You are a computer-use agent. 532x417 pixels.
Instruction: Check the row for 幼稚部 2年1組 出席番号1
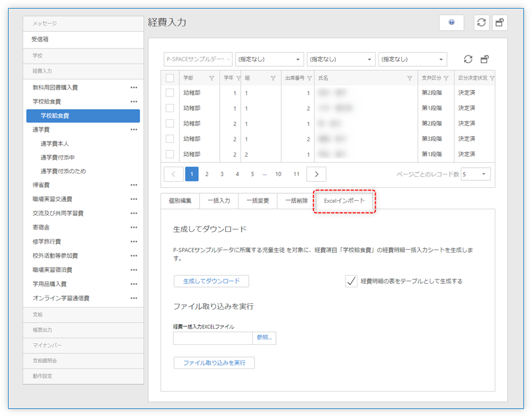170,124
